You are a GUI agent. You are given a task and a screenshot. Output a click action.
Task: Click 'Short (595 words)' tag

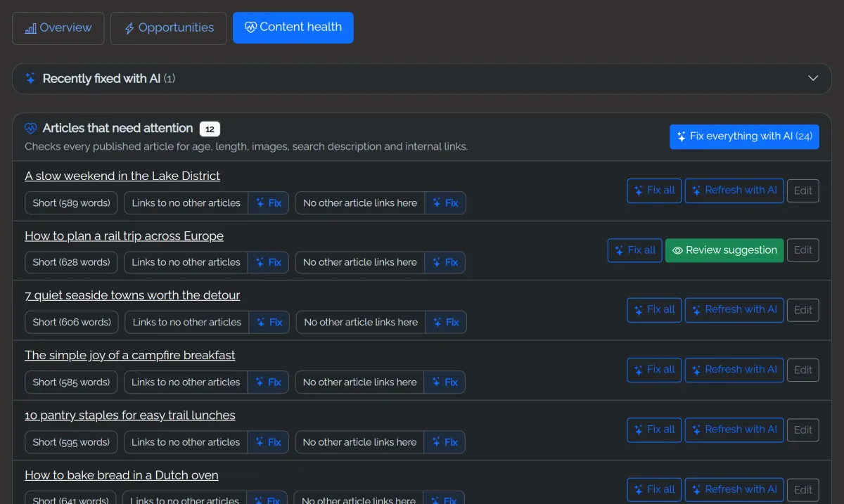tap(72, 442)
